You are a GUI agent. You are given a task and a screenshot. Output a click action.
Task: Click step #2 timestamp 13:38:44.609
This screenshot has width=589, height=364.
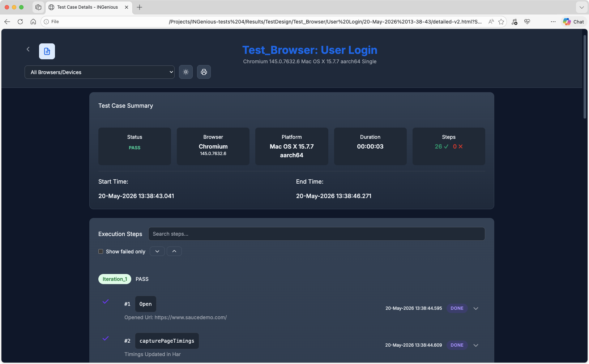point(414,345)
